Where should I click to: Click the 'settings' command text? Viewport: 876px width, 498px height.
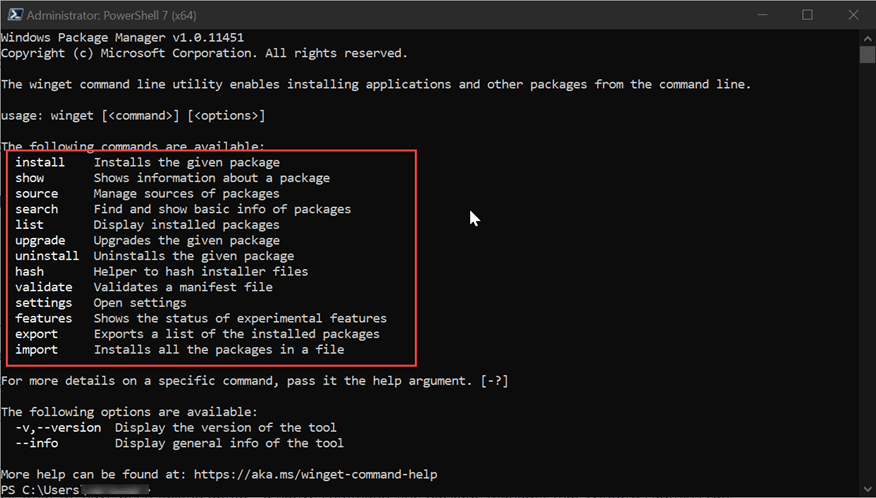tap(44, 303)
